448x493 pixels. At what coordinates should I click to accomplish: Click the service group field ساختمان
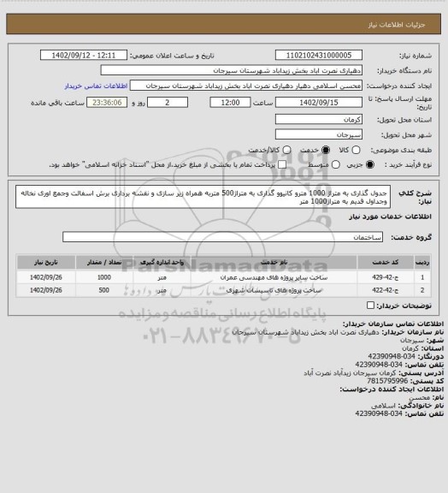[222, 237]
